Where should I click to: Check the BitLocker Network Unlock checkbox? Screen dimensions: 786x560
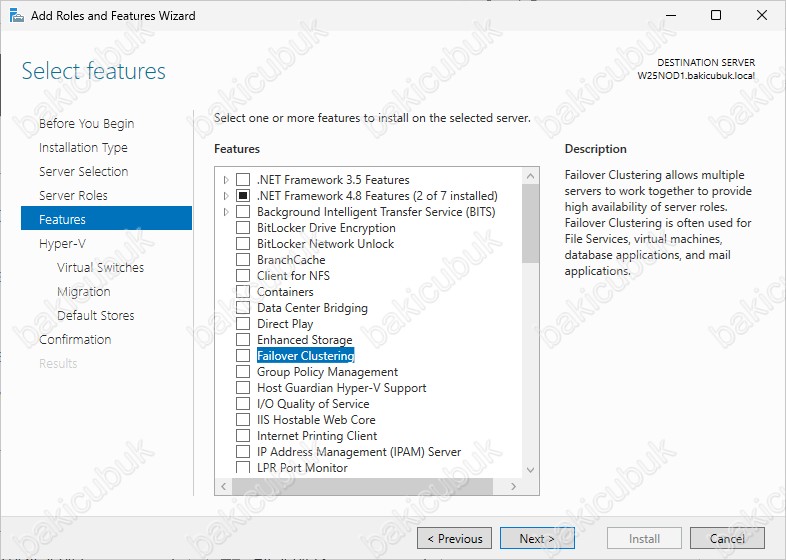click(x=243, y=244)
